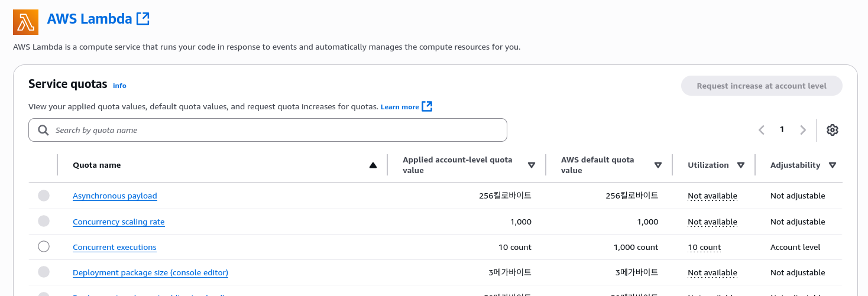Select the Asynchronous payload radio button

click(44, 196)
